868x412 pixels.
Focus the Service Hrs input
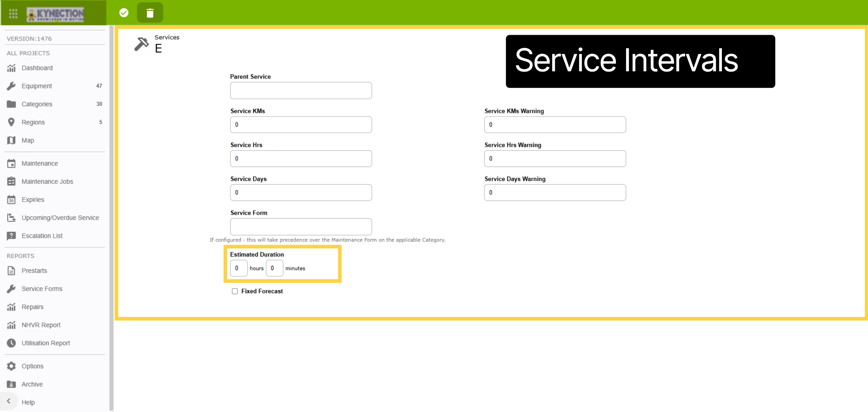click(x=301, y=159)
